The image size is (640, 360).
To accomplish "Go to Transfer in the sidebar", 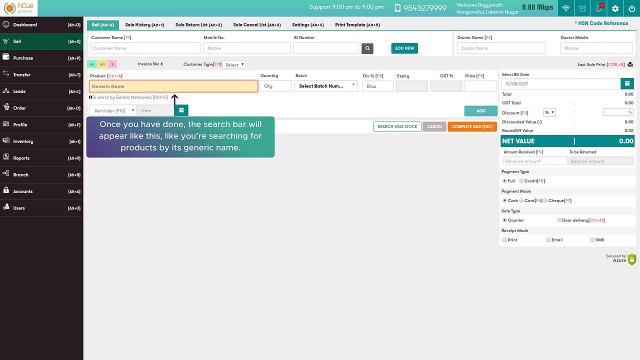I will click(41, 75).
